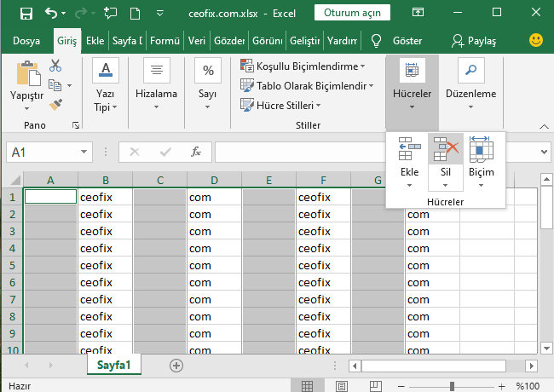Select the Format Painter brush

coord(55,105)
